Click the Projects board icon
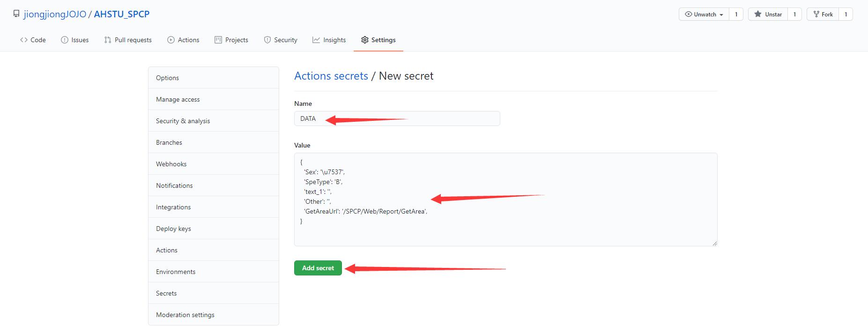The height and width of the screenshot is (333, 868). 218,40
